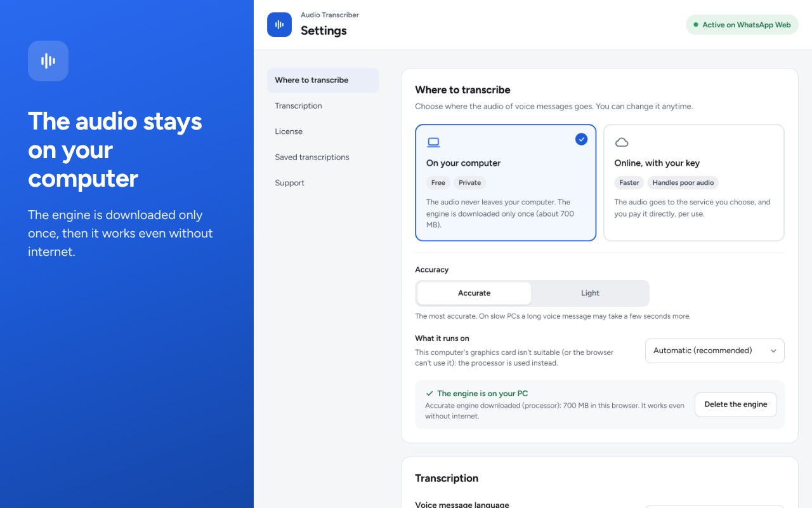
Task: Open the Support section
Action: pos(323,183)
